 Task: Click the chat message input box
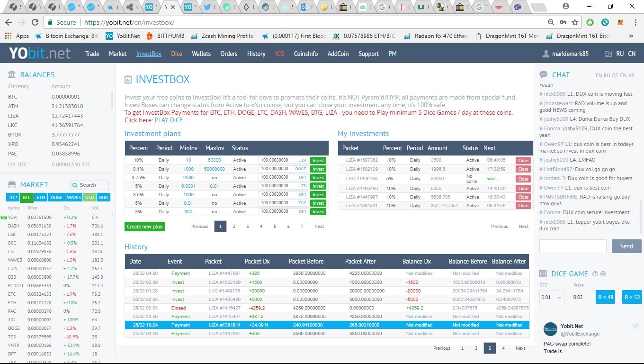pyautogui.click(x=572, y=246)
